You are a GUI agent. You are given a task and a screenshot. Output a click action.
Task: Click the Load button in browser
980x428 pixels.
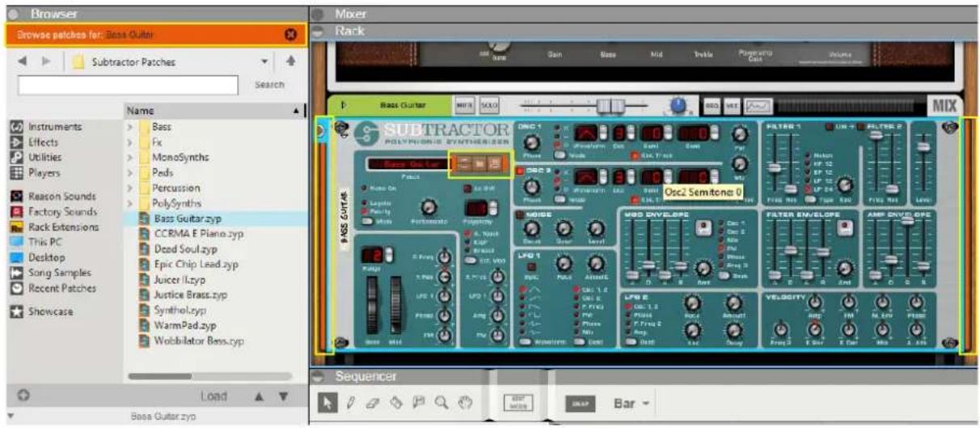(x=213, y=396)
